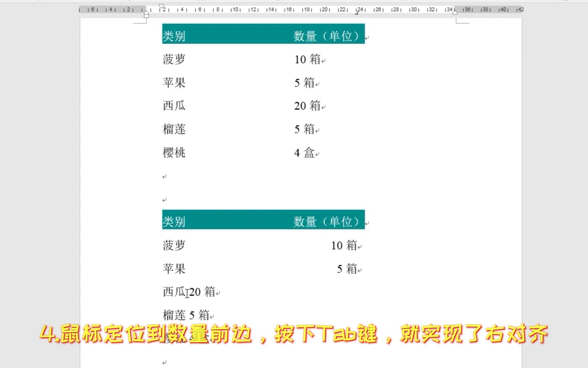The height and width of the screenshot is (368, 588).
Task: Click 西瓜 in the first list
Action: [174, 106]
